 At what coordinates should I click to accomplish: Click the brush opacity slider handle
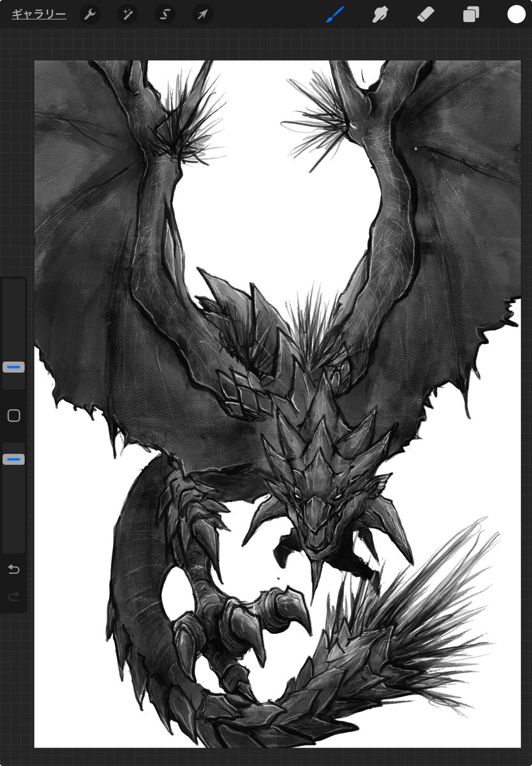[13, 459]
